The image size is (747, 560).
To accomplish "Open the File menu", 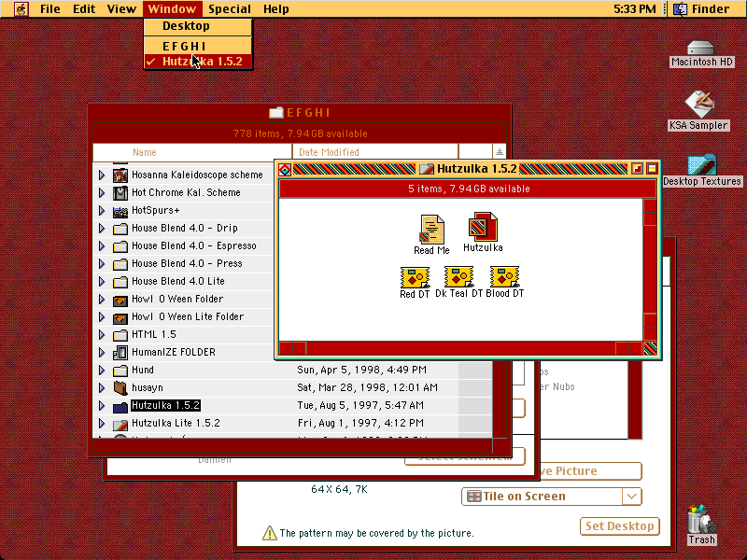I will 50,8.
